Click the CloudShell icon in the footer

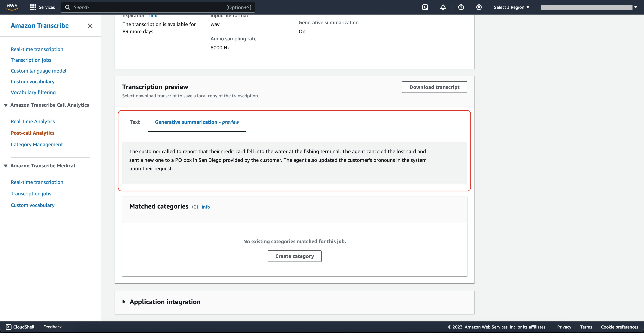pos(8,327)
